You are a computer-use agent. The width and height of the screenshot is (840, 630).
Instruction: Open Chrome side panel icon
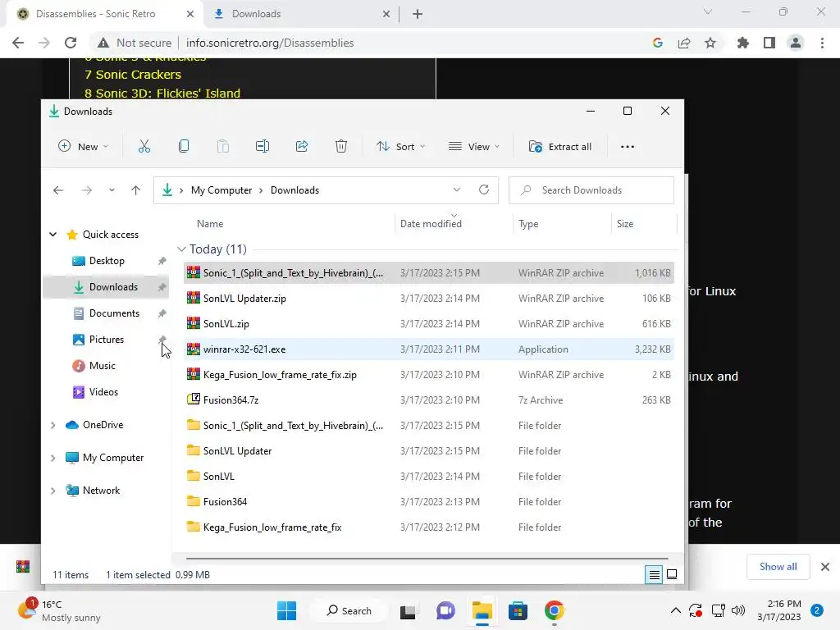click(769, 43)
